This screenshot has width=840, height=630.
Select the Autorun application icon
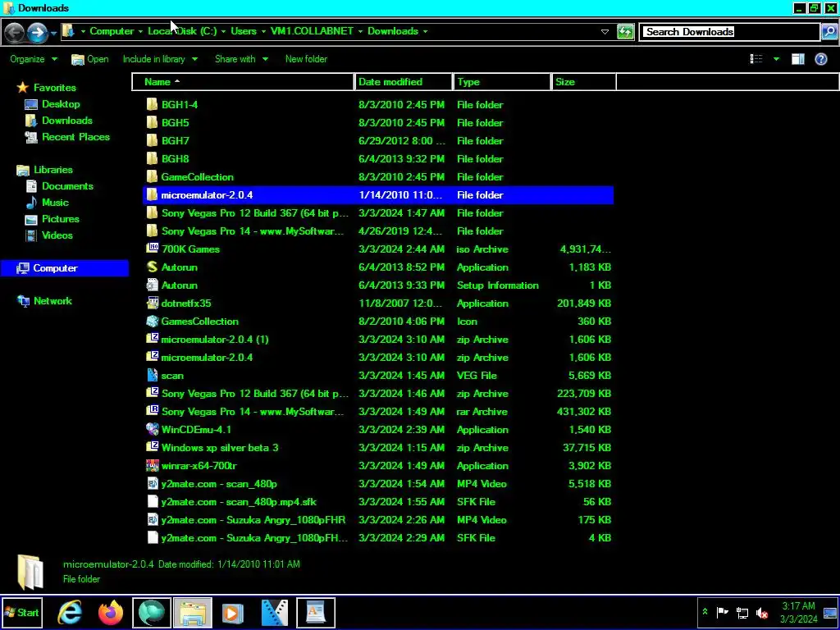(x=152, y=267)
